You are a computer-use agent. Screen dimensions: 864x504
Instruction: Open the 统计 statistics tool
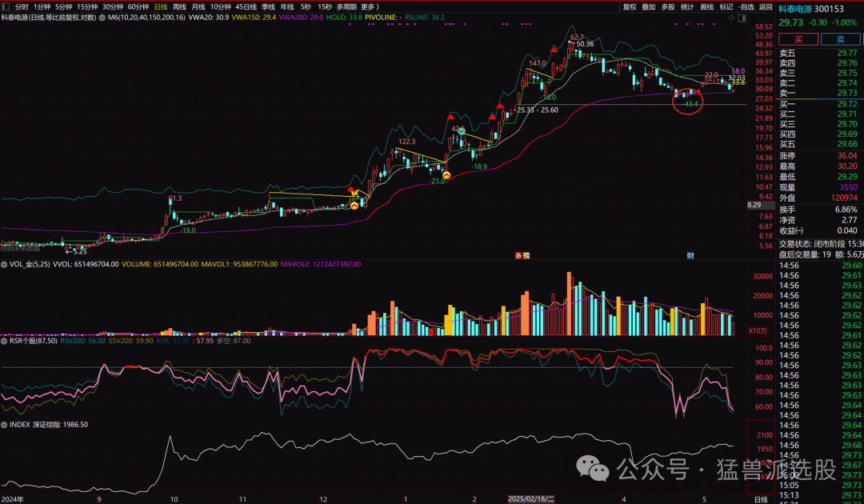click(687, 6)
